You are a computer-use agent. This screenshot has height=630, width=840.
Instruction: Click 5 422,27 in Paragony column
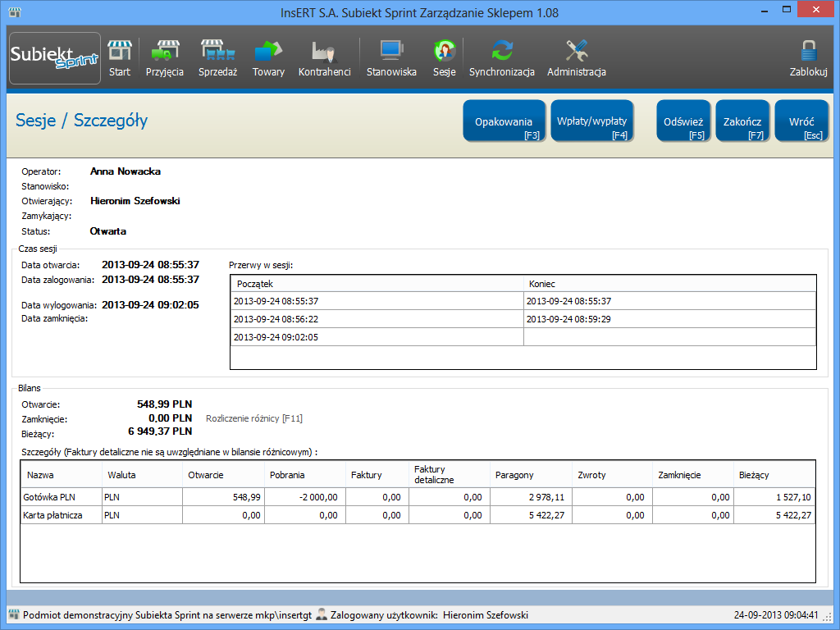[546, 515]
